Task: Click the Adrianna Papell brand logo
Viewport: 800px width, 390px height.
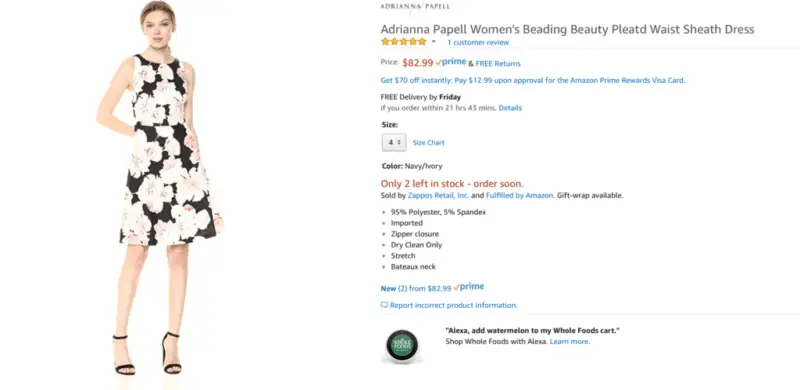Action: 415,6
